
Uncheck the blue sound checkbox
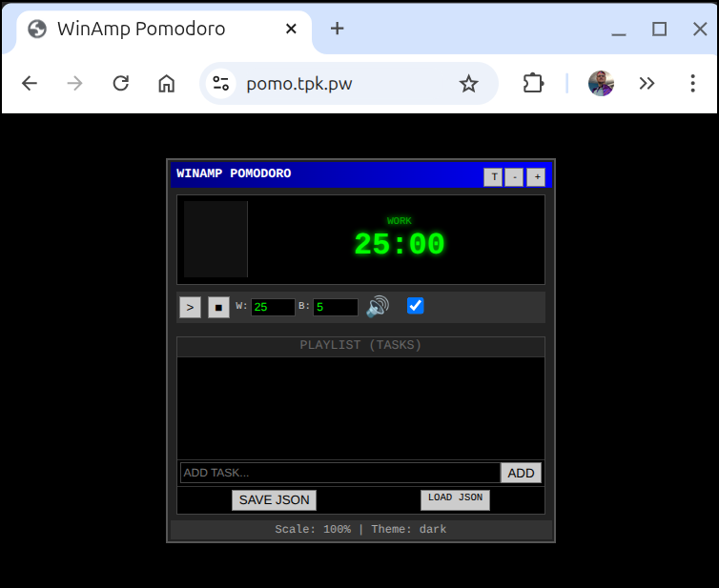click(416, 306)
